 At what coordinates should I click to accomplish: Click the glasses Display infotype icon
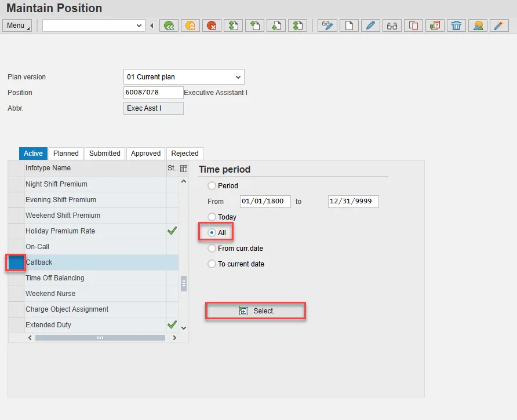(392, 25)
